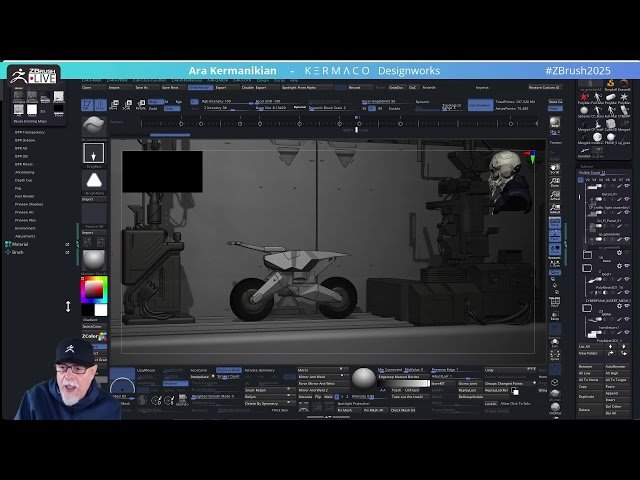640x480 pixels.
Task: Open the Brush palette in left tray
Action: click(x=18, y=252)
